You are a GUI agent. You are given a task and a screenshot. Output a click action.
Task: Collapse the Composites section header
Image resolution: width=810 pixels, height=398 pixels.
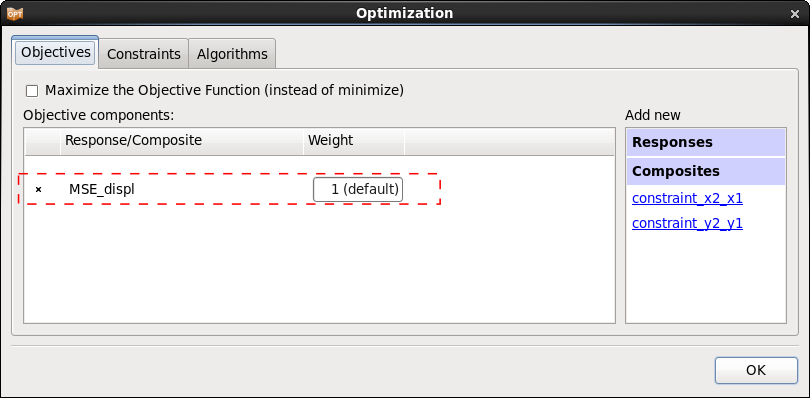pyautogui.click(x=706, y=171)
